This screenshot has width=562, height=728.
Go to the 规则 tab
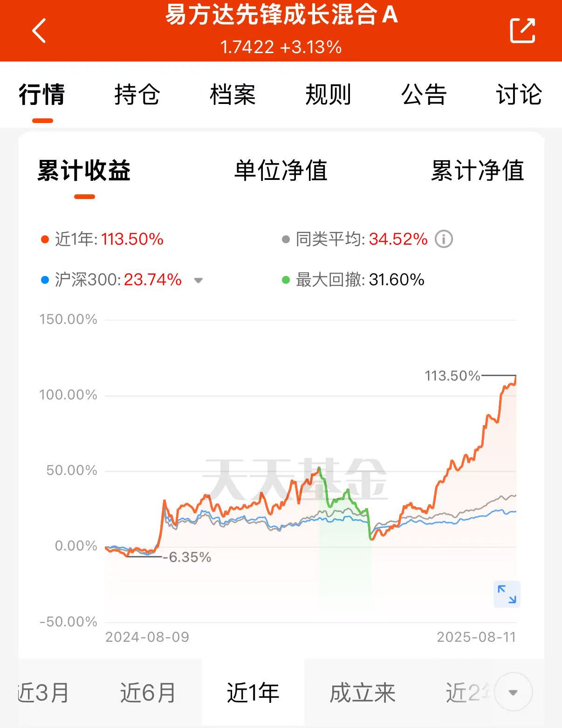click(328, 95)
